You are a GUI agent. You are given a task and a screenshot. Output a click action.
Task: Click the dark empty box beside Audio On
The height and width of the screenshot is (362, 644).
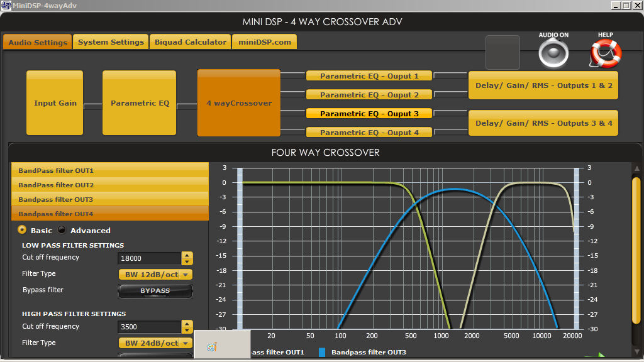point(502,53)
